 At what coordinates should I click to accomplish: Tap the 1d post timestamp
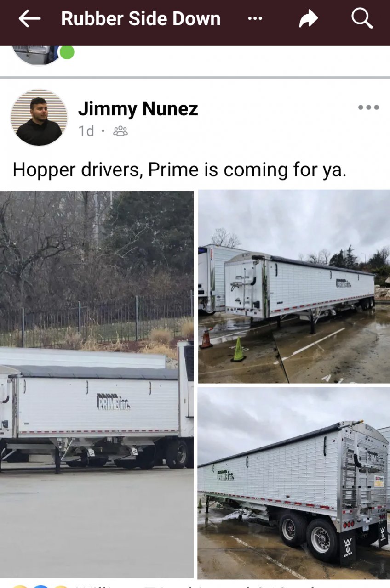86,131
